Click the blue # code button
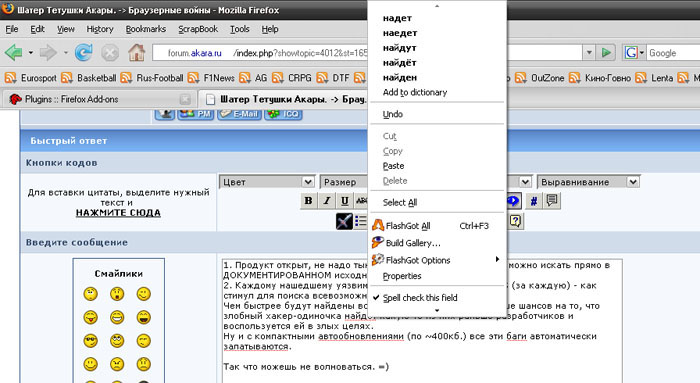Viewport: 700px width, 383px height. (533, 201)
